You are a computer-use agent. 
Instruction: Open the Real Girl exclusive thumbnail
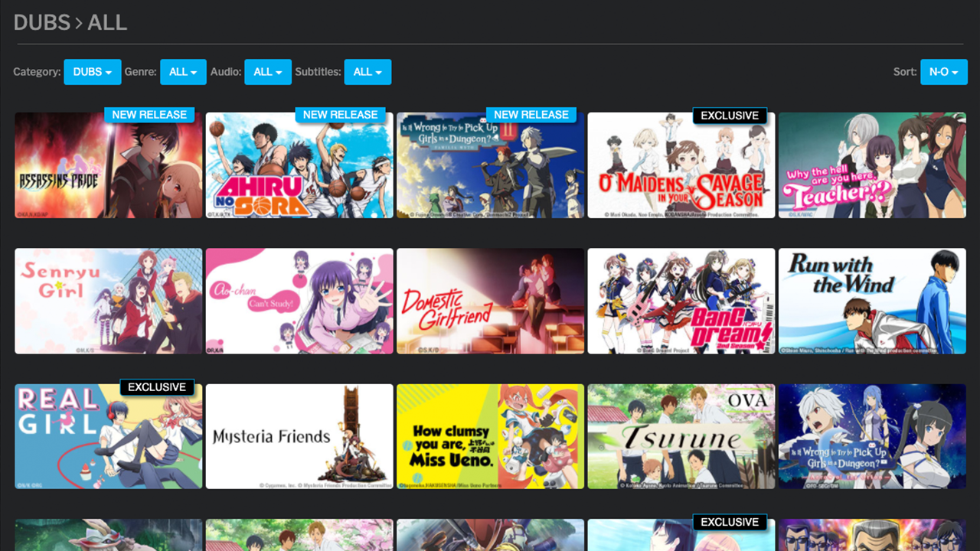click(x=109, y=436)
